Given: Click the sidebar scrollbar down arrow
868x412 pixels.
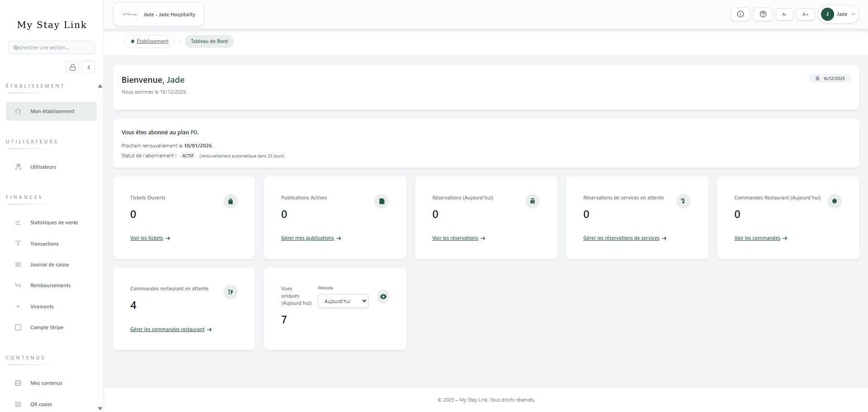Looking at the screenshot, I should (100, 408).
